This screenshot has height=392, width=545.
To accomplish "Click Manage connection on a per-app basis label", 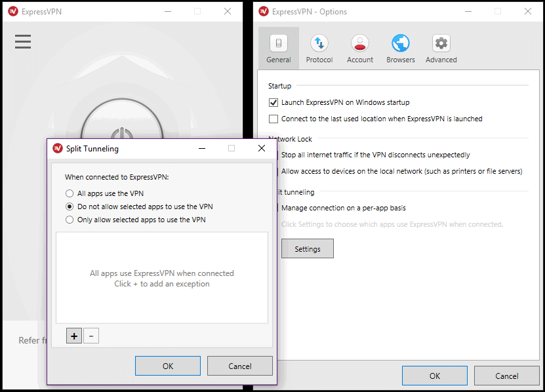I will [x=344, y=208].
